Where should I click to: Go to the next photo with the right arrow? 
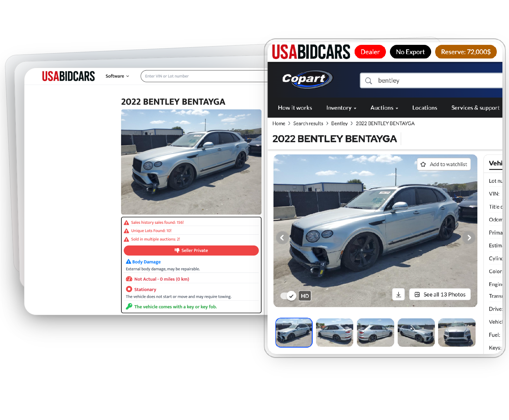(x=469, y=238)
